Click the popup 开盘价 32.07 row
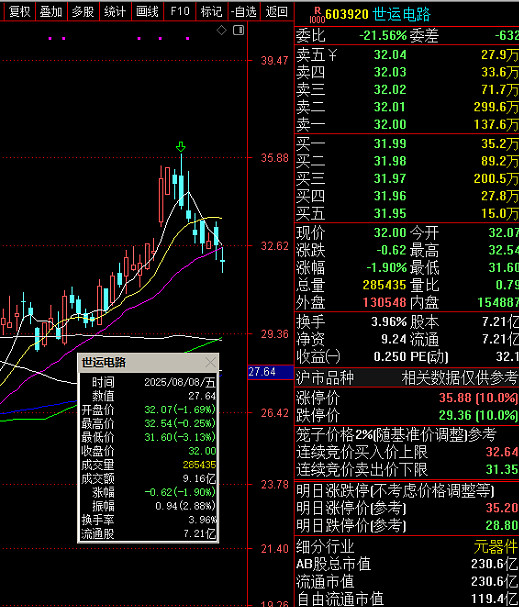Screen dimensions: 519x607 [x=149, y=410]
